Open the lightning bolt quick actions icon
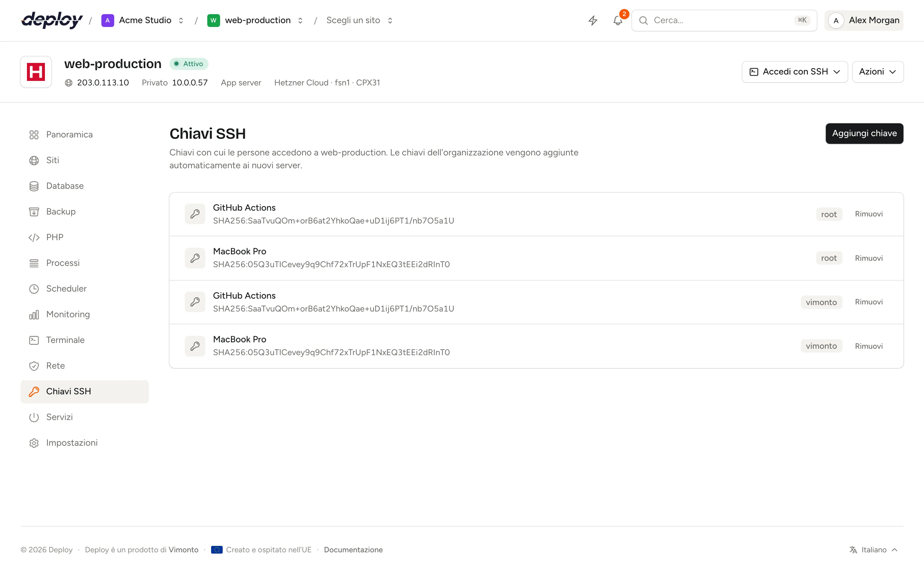This screenshot has width=924, height=578. click(x=593, y=20)
